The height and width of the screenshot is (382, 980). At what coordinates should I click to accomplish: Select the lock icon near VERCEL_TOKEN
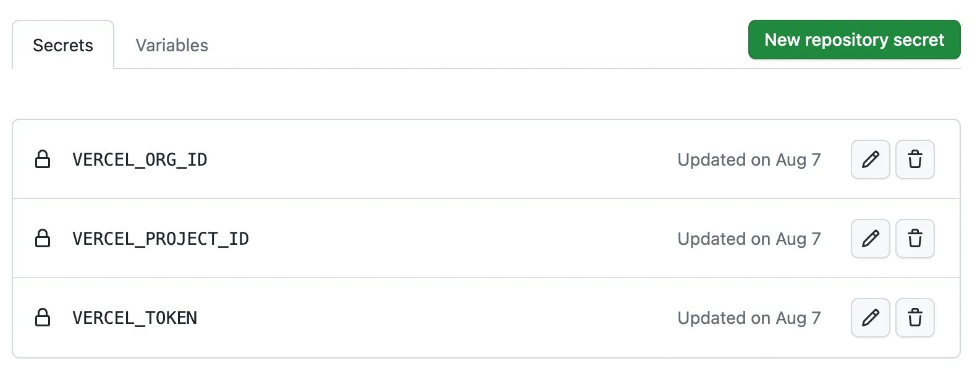point(43,318)
